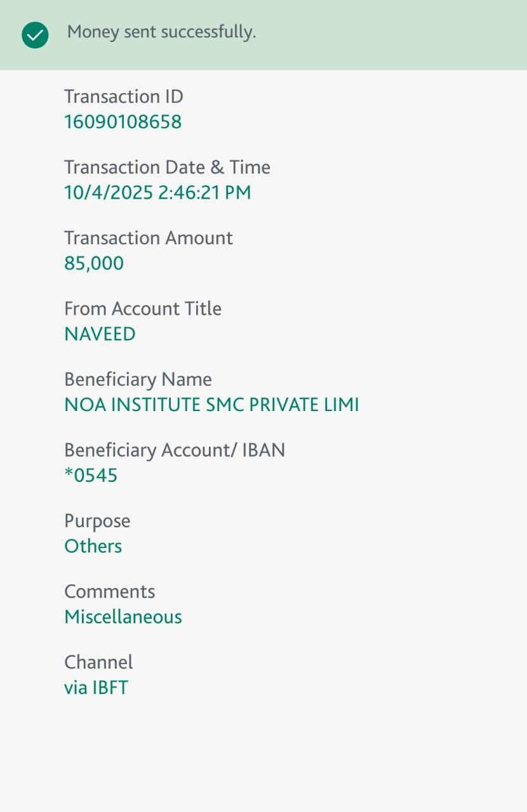The height and width of the screenshot is (812, 527).
Task: Click the Transaction Date & Time label
Action: click(167, 167)
